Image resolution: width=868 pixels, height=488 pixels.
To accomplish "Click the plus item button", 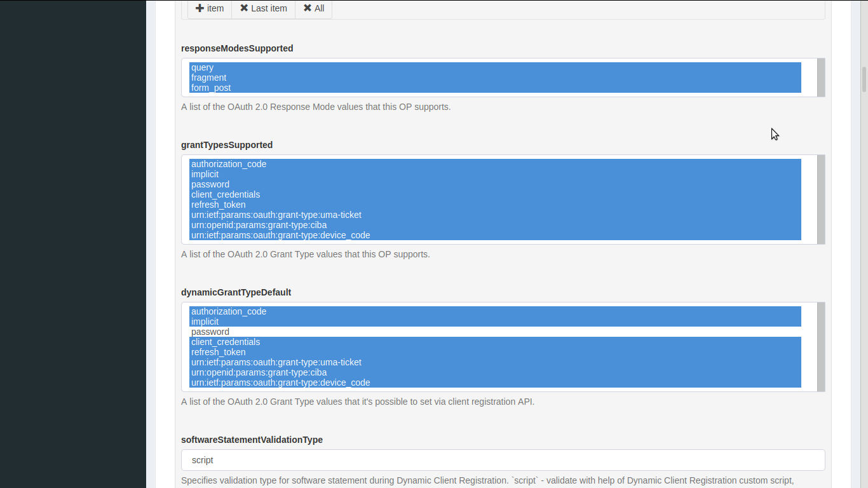I will [210, 9].
